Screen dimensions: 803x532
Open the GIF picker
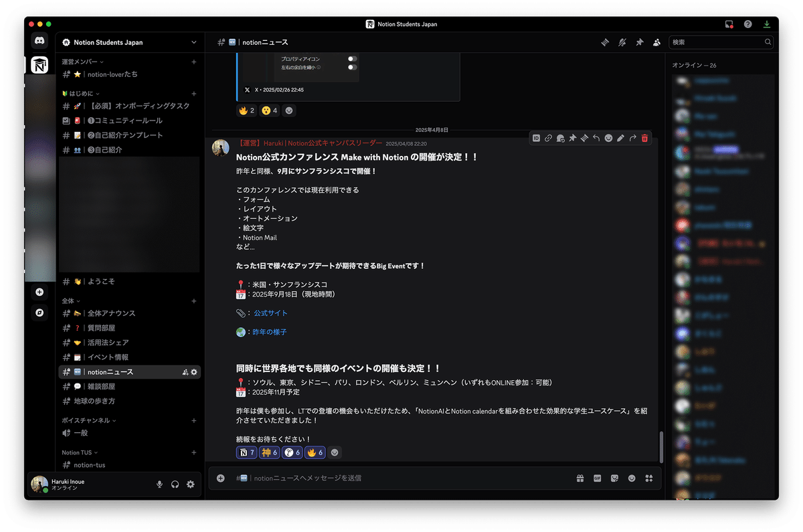[x=598, y=478]
